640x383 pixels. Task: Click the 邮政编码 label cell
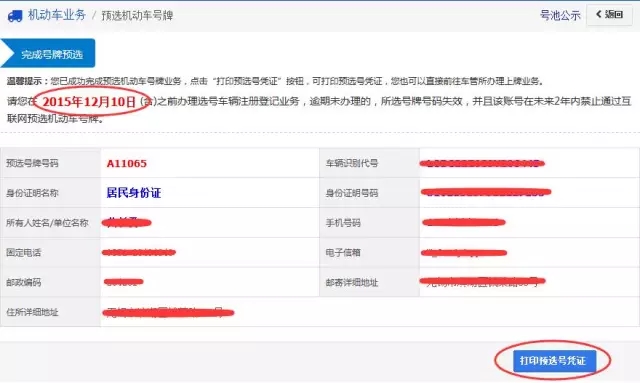coord(51,282)
